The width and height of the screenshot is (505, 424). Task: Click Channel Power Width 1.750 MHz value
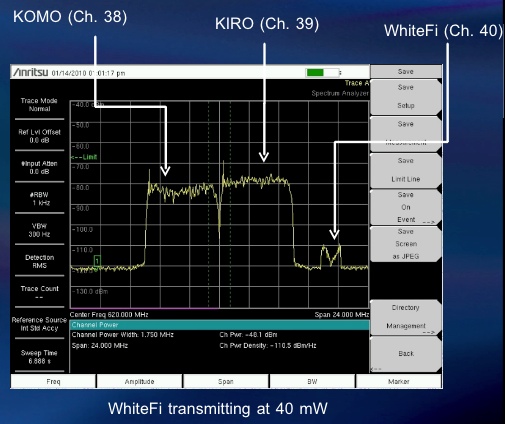pos(123,334)
